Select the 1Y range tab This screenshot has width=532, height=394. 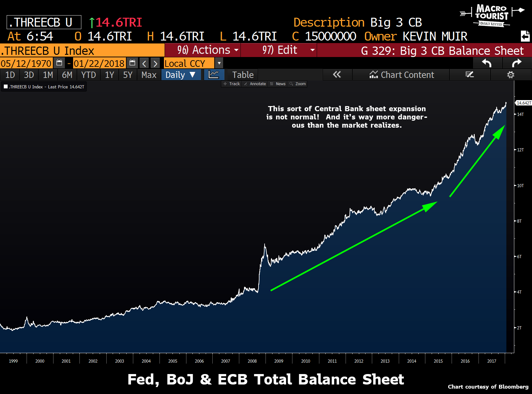click(110, 75)
